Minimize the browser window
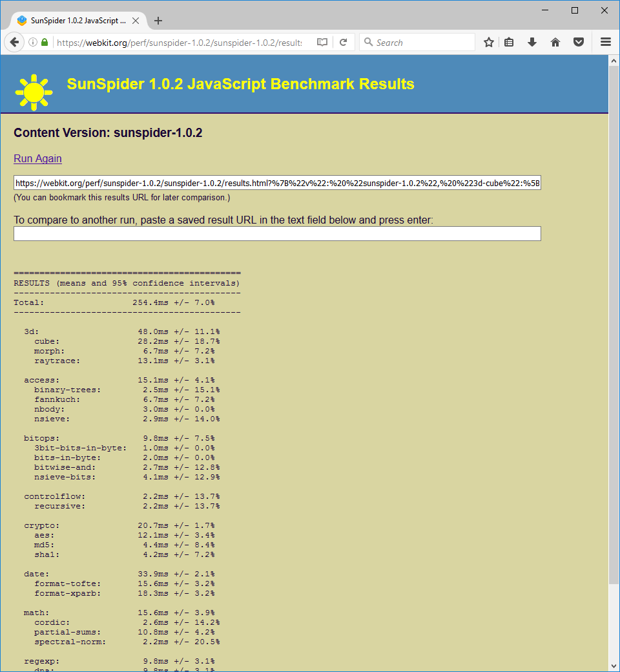620x672 pixels. 545,10
